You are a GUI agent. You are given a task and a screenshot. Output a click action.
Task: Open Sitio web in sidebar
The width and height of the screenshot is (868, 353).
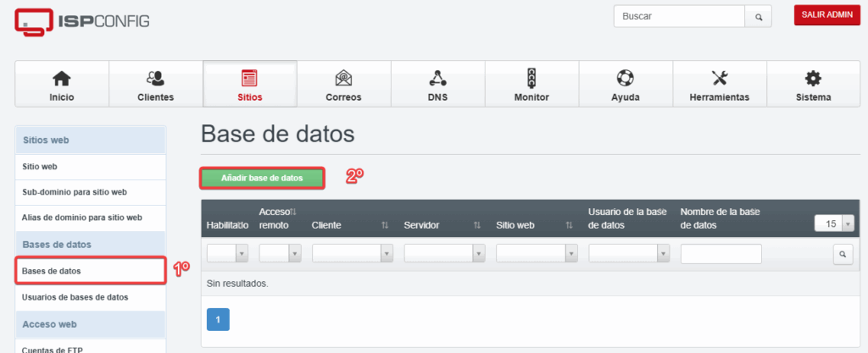(x=91, y=167)
